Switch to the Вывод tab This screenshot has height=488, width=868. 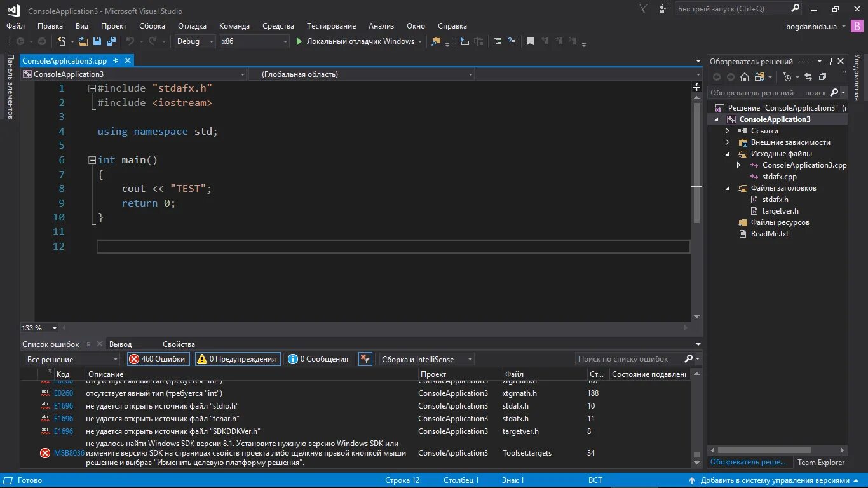(120, 344)
